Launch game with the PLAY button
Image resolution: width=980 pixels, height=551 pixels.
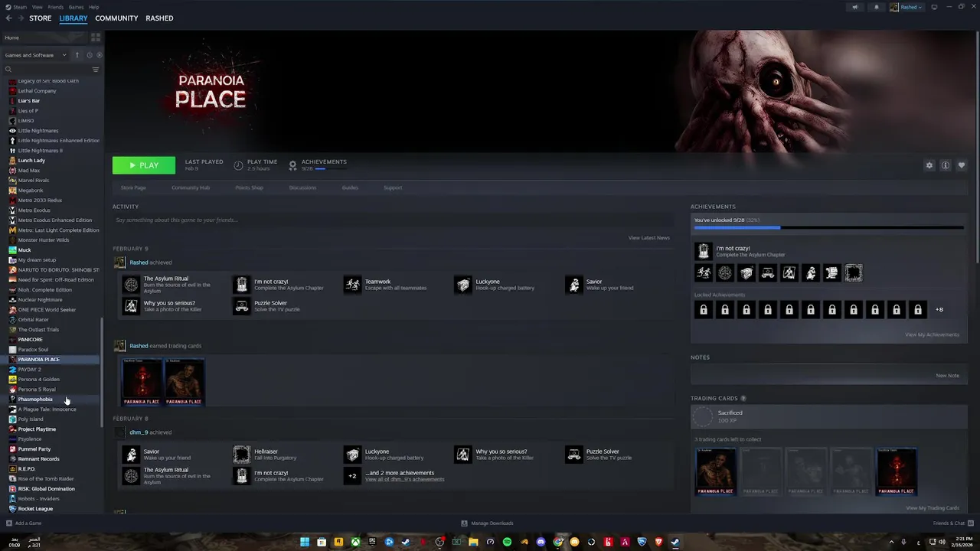144,165
